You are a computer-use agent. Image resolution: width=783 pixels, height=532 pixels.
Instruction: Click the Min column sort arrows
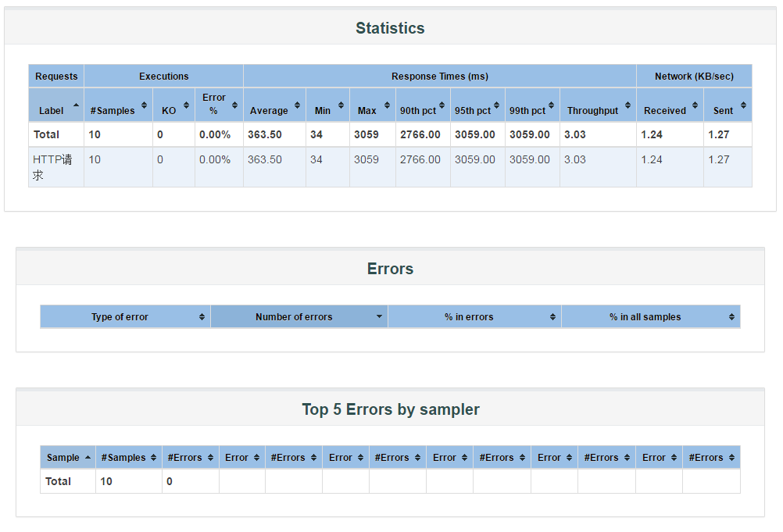[x=341, y=105]
